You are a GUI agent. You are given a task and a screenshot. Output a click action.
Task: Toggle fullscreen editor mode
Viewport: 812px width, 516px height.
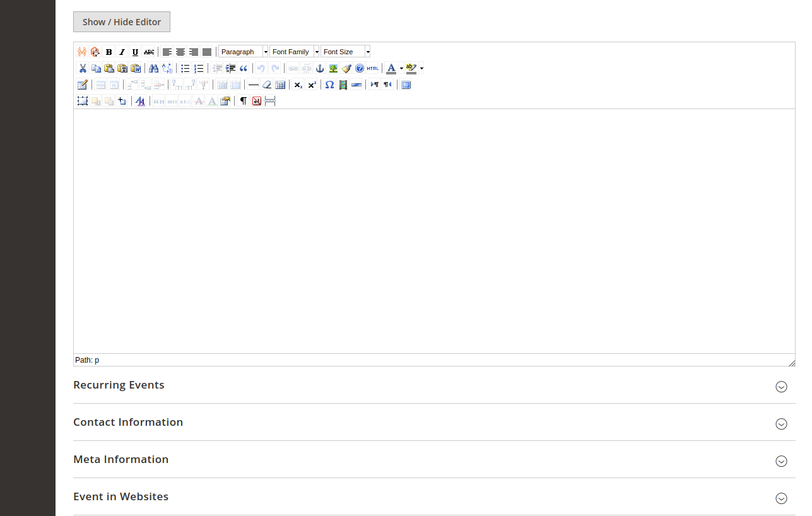[406, 85]
